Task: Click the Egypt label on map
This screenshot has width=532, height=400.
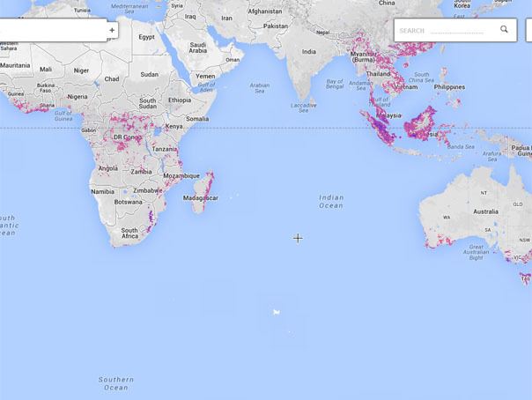Action: [146, 37]
